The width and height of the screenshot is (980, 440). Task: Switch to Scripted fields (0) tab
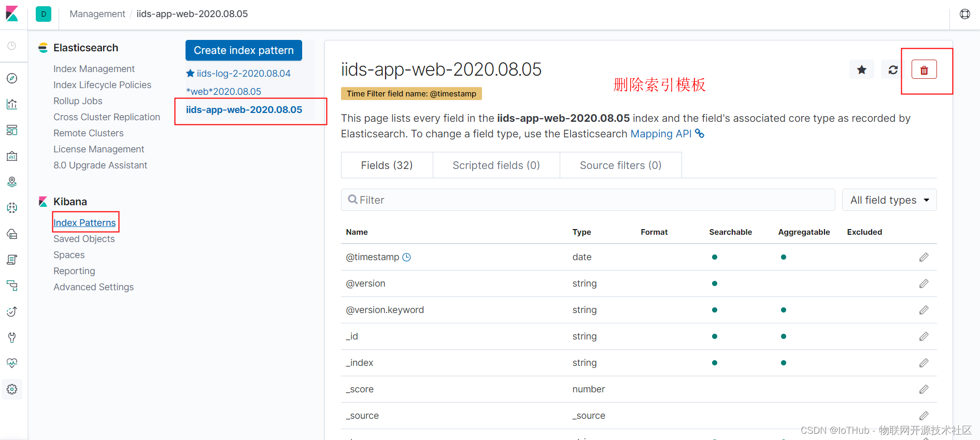496,165
